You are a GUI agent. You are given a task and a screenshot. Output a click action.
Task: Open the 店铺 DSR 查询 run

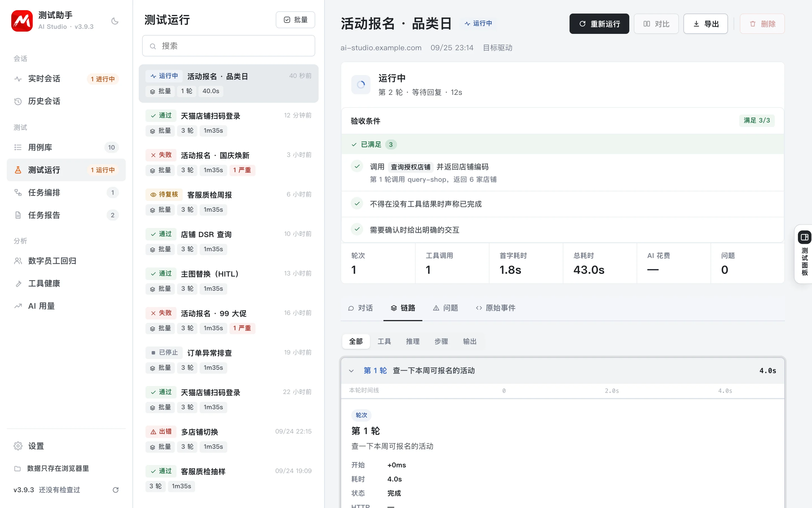coord(228,242)
